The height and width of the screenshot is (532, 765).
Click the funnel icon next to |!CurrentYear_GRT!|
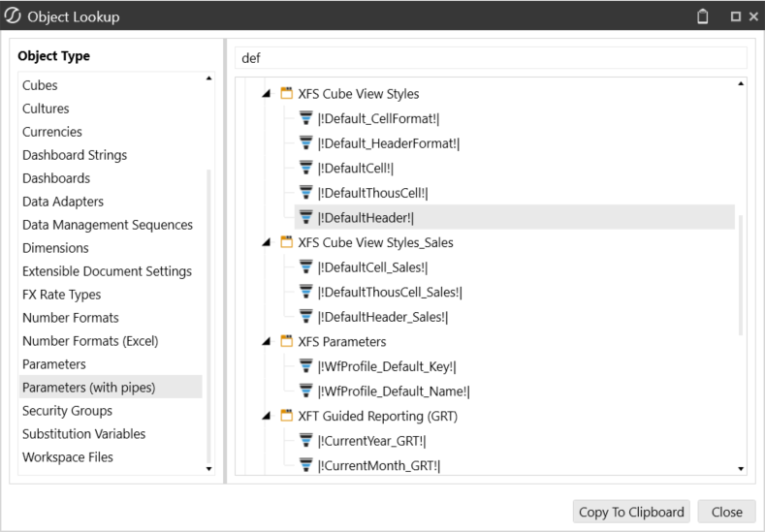(305, 441)
